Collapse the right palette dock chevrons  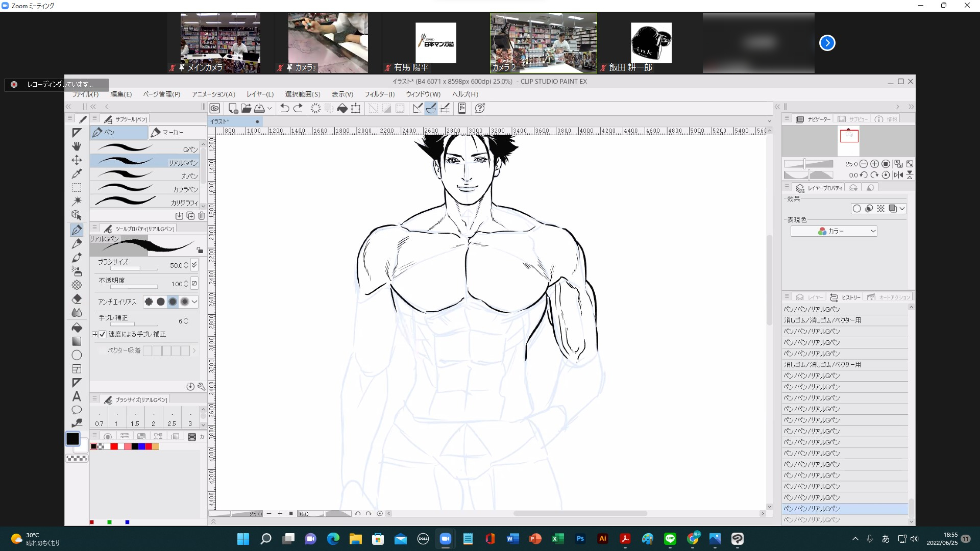coord(911,107)
